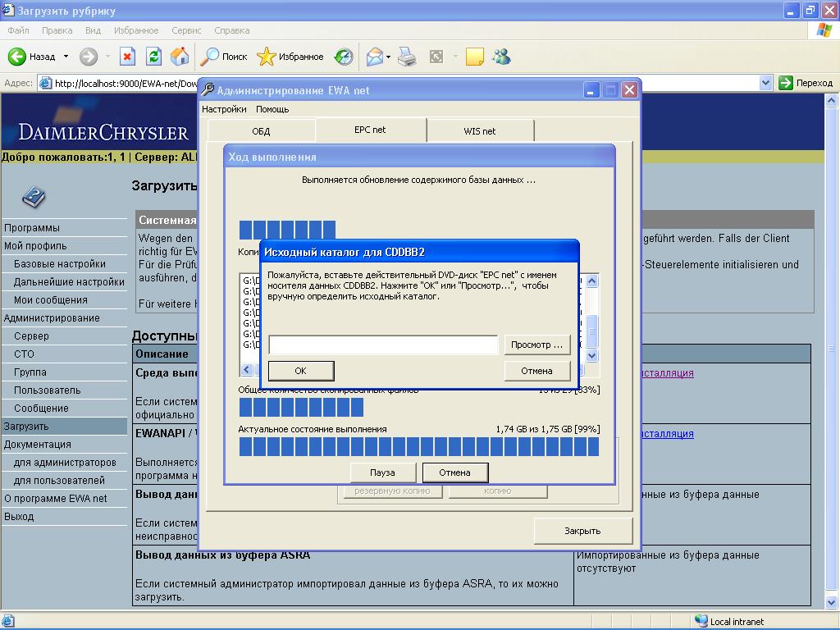
Task: Open the Файл menu in browser
Action: (18, 30)
